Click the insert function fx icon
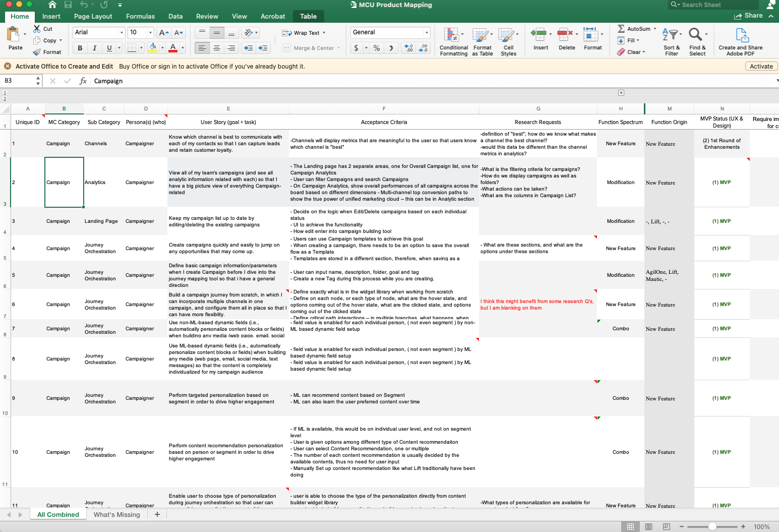This screenshot has width=779, height=532. click(x=83, y=81)
